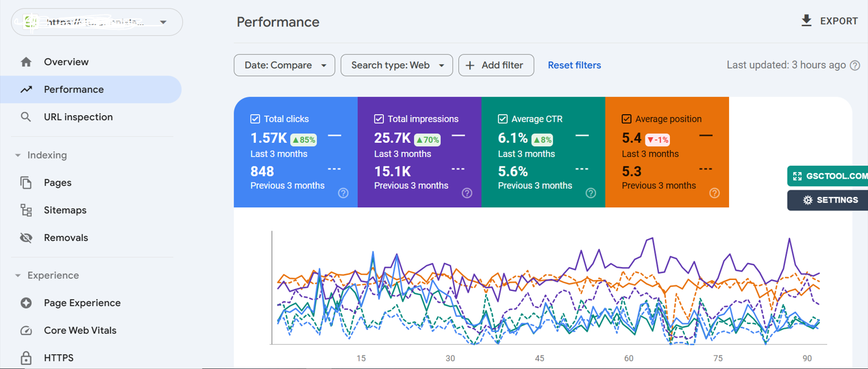Click the GSCTOOL.COM expand icon
Screen dimensions: 868x369
[x=797, y=176]
